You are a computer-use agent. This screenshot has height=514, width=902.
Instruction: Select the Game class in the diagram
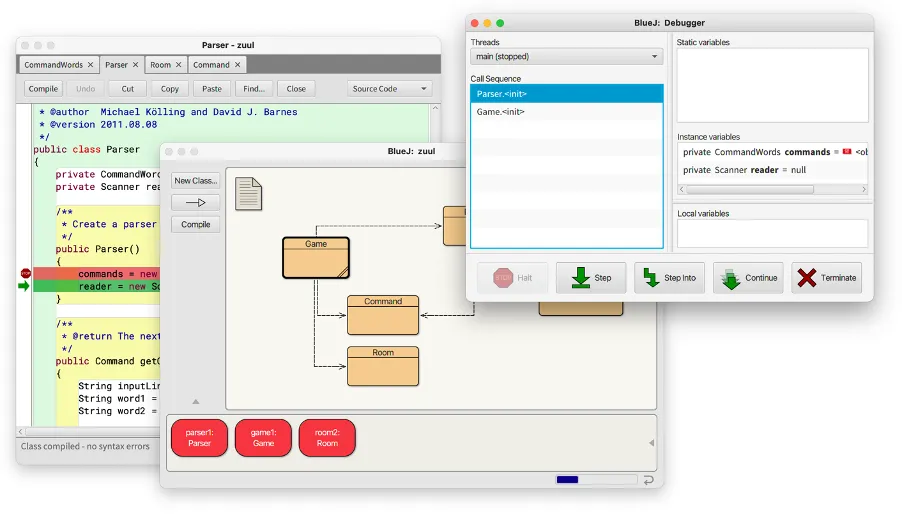316,258
